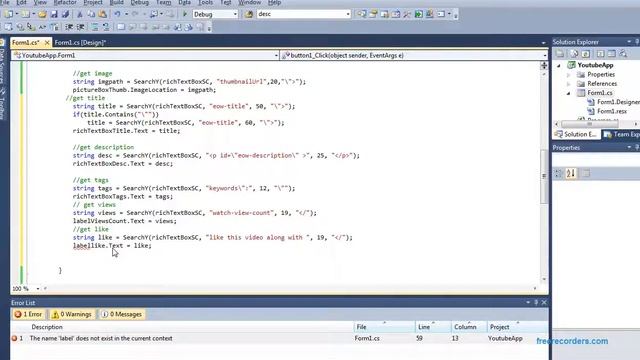Click the Copy toolbar icon

coord(91,14)
